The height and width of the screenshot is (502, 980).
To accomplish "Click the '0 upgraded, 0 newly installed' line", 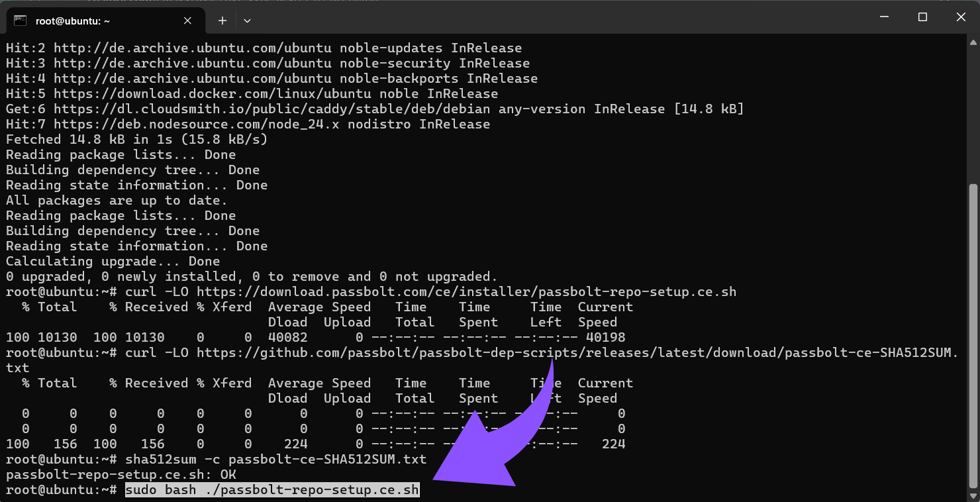I will pos(252,276).
